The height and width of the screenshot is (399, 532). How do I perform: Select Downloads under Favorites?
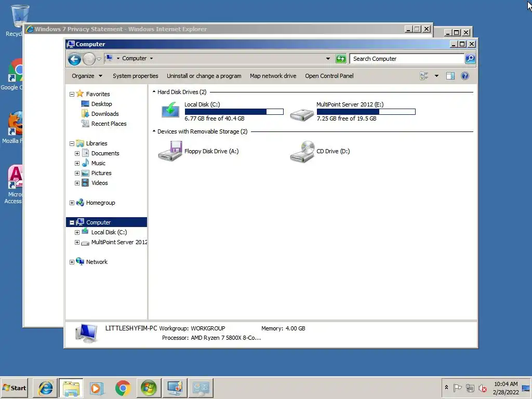pos(105,114)
